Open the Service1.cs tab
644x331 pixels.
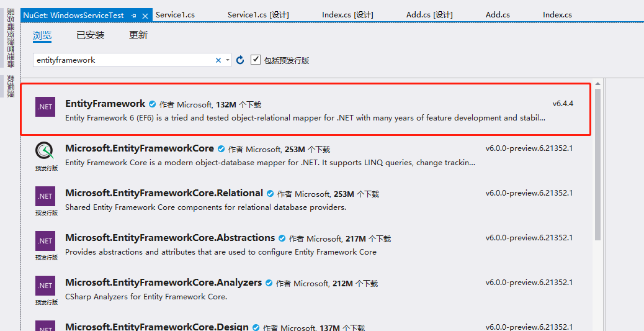[x=176, y=15]
